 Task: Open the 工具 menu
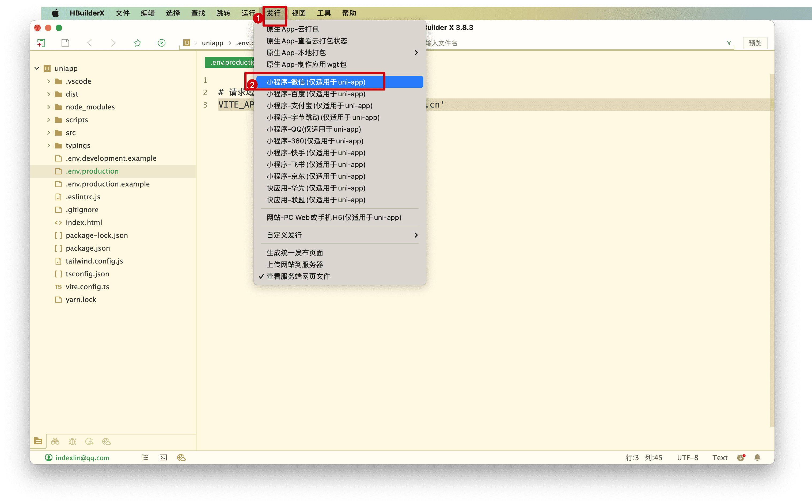pyautogui.click(x=324, y=13)
